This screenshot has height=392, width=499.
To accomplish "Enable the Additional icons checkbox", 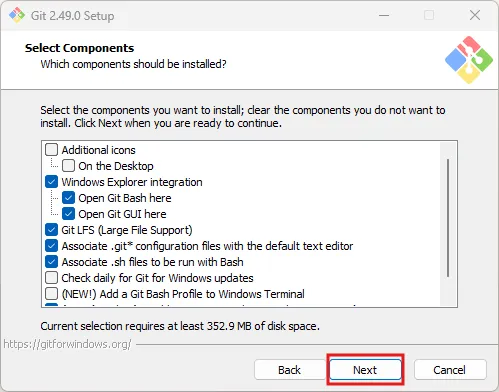I will [x=52, y=150].
